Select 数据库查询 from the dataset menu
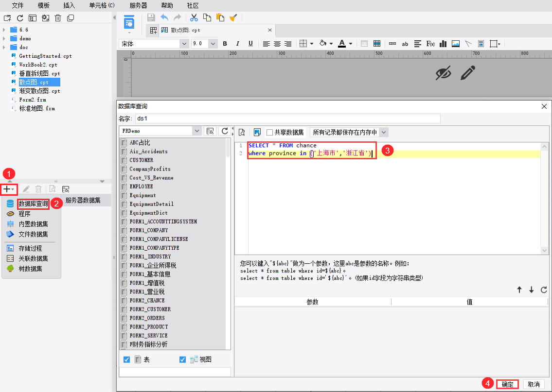The image size is (552, 392). [x=33, y=204]
